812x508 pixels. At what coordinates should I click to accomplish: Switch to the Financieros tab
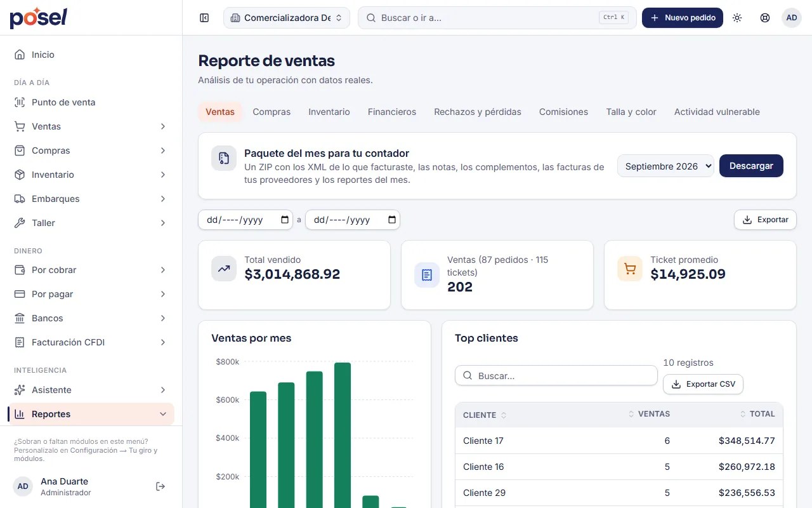pyautogui.click(x=392, y=112)
